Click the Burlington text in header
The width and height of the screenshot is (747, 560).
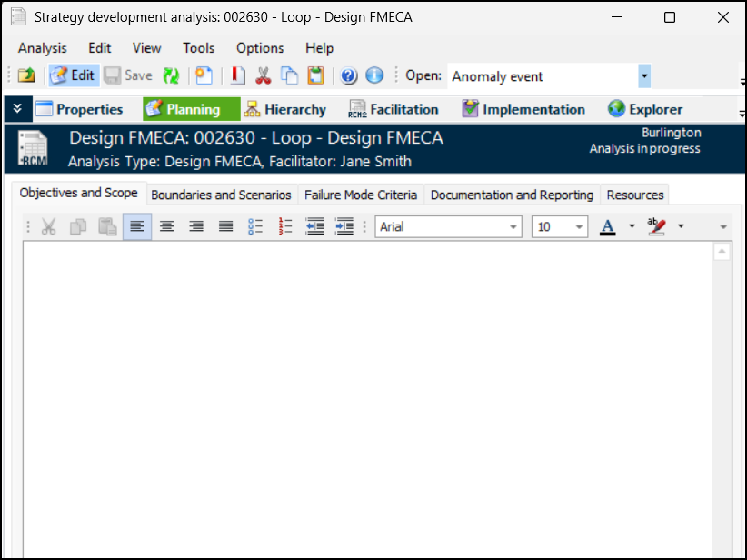(672, 133)
